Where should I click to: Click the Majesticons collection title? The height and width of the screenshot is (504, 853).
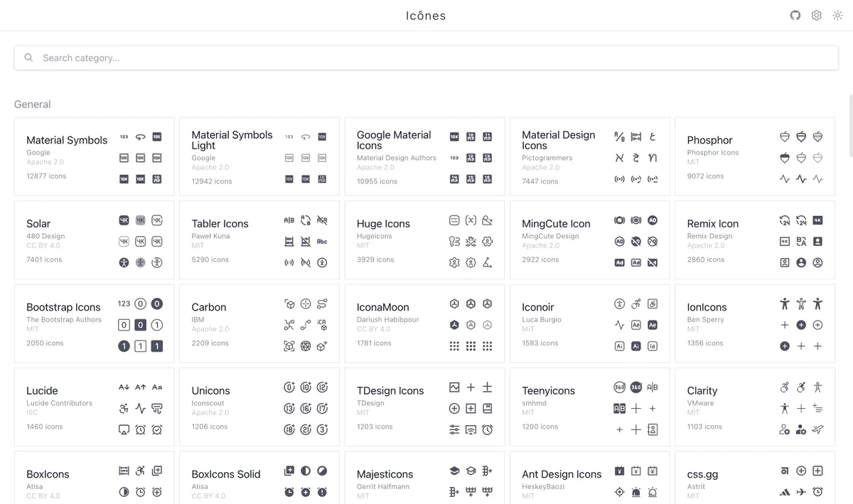point(385,474)
